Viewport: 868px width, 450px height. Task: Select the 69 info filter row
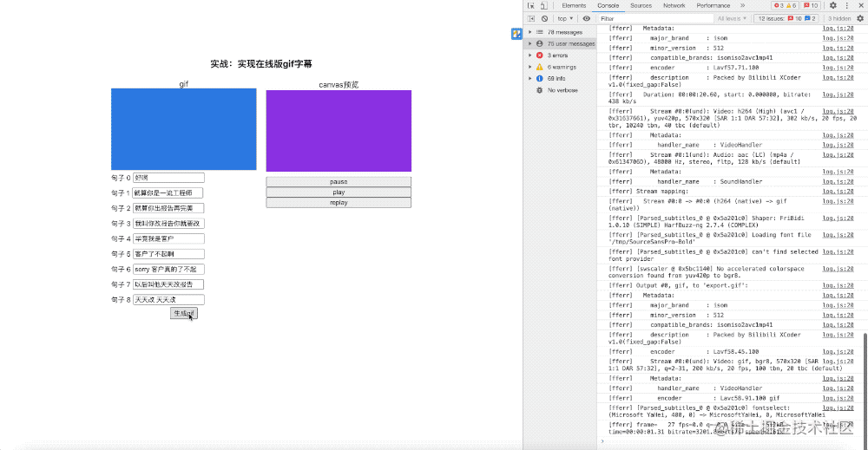[x=559, y=79]
